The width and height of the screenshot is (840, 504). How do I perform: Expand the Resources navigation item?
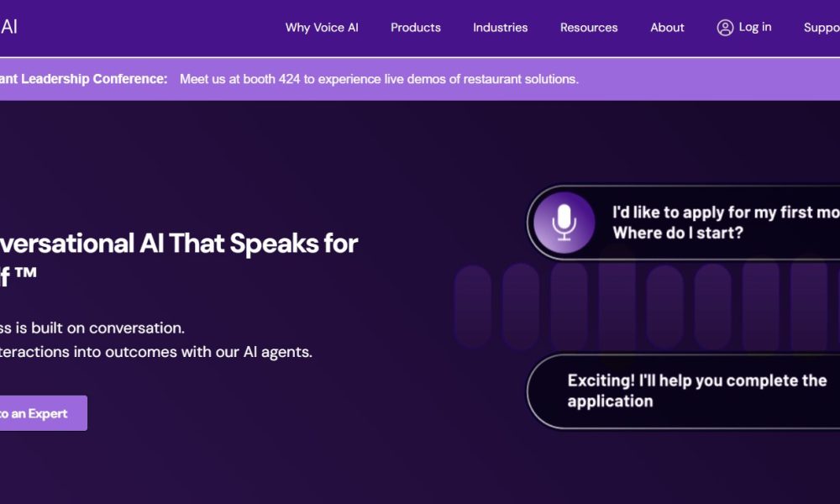[589, 28]
